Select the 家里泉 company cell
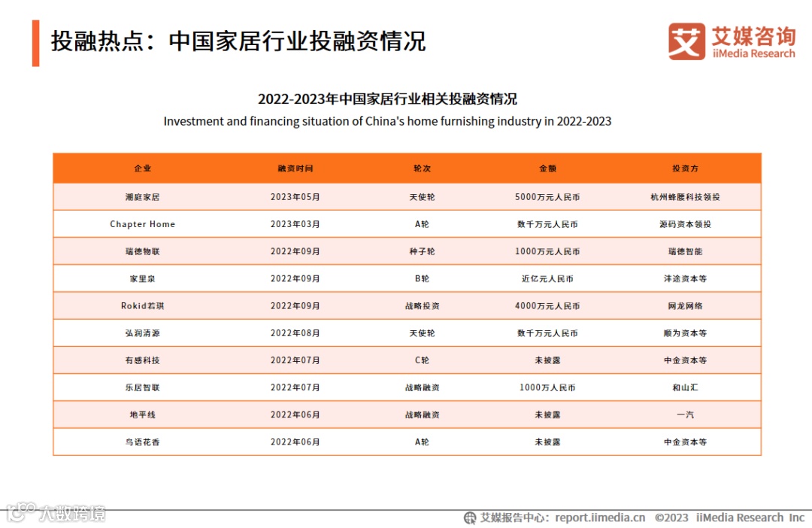 (x=142, y=279)
